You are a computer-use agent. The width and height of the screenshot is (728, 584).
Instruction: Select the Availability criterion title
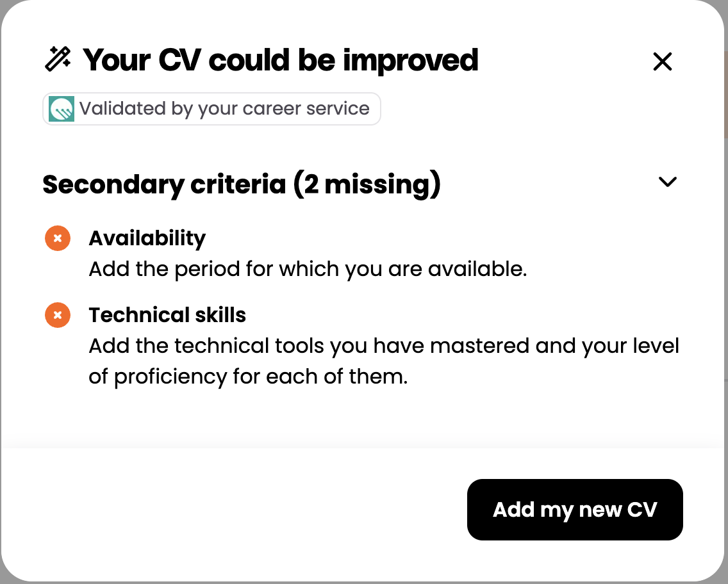tap(147, 238)
